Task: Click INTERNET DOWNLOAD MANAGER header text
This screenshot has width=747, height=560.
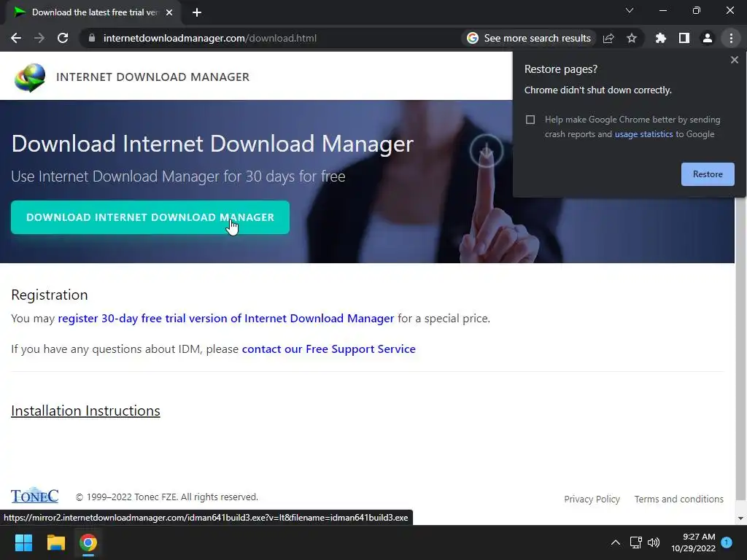Action: [x=152, y=77]
